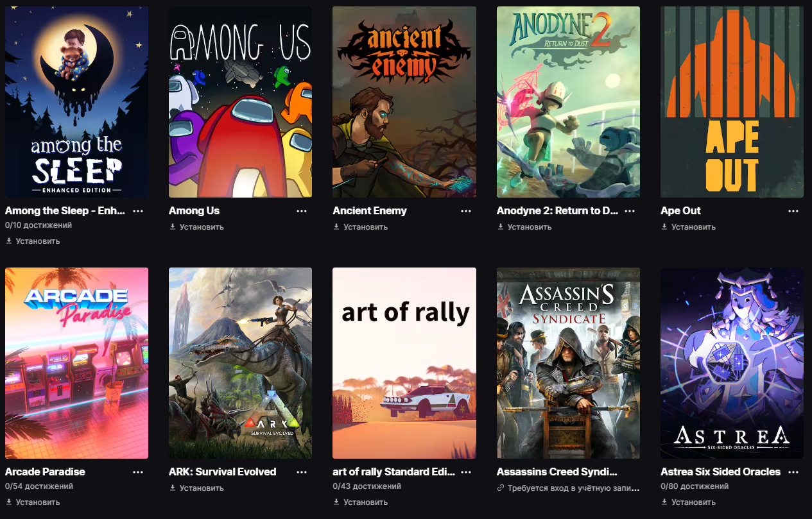
Task: Open the three-dot menu for Astrea Six Sided Oracles
Action: [x=794, y=472]
